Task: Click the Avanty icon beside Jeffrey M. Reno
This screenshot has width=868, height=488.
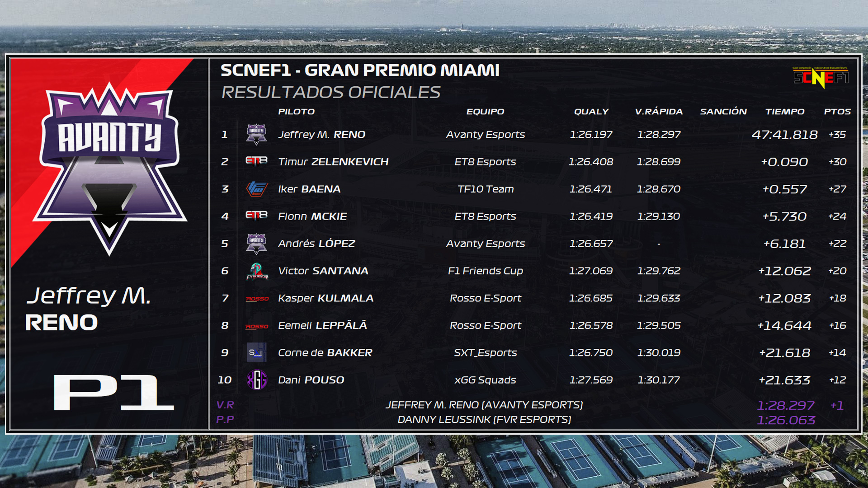Action: [x=256, y=134]
